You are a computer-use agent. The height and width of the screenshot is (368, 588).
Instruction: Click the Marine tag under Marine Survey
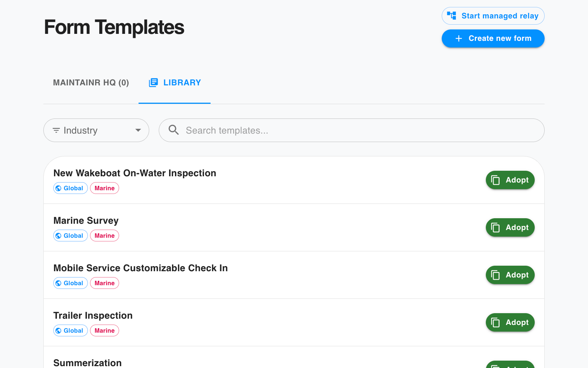[x=104, y=236]
